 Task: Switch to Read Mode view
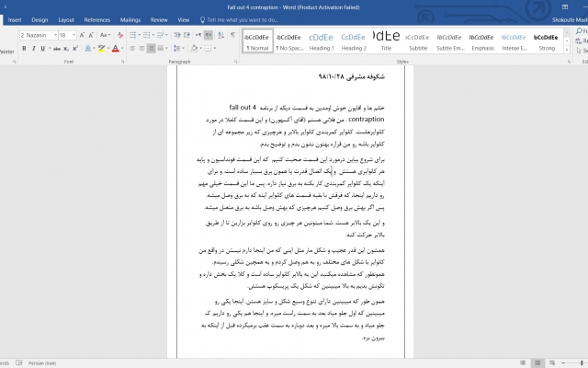click(x=523, y=362)
